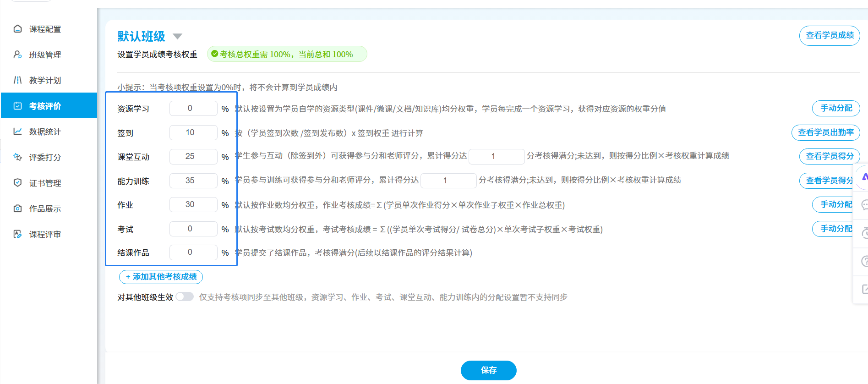Focus the 结课作品 weight input
The image size is (868, 384).
(x=193, y=252)
